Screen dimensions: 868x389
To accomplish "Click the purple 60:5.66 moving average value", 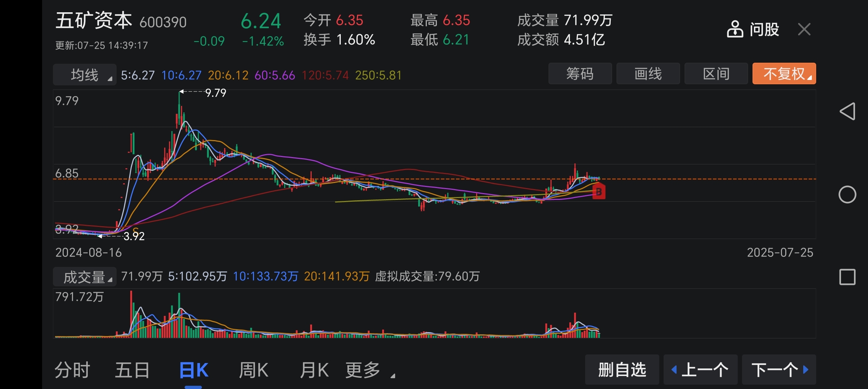I will (x=275, y=75).
